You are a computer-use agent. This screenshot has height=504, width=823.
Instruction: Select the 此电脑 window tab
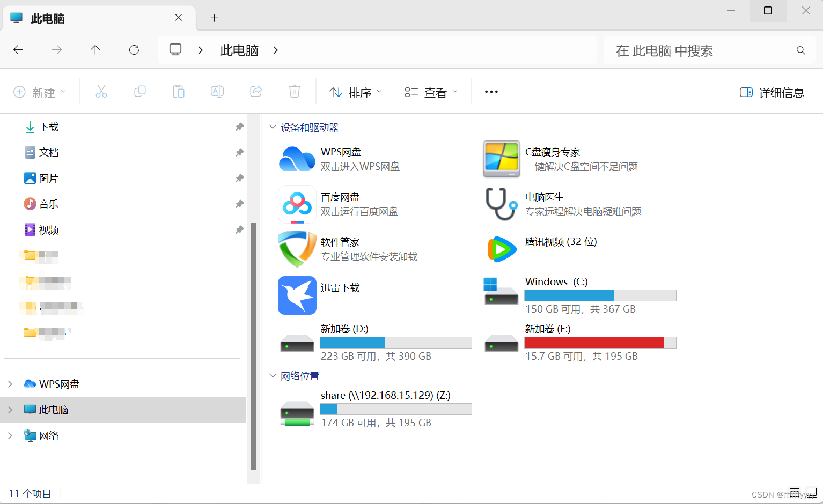click(x=100, y=18)
